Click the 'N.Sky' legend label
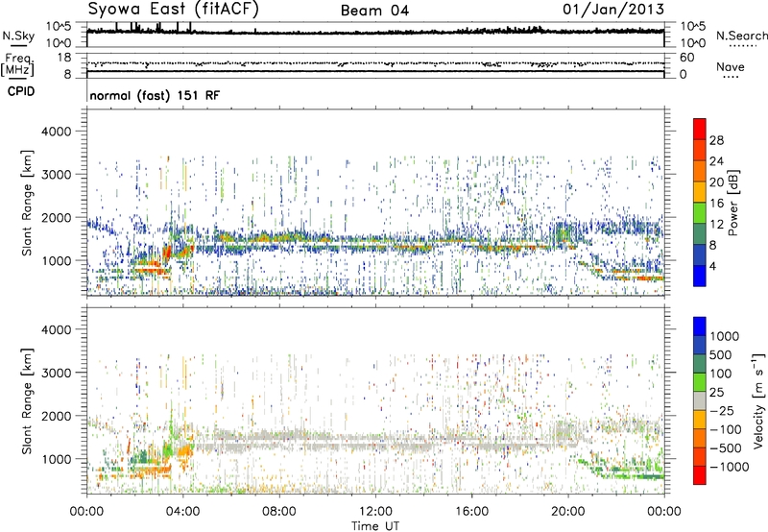This screenshot has width=768, height=532. click(18, 36)
